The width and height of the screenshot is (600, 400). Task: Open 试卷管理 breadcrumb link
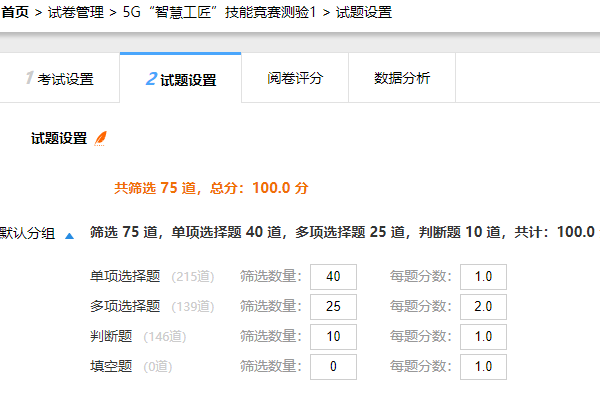click(75, 12)
